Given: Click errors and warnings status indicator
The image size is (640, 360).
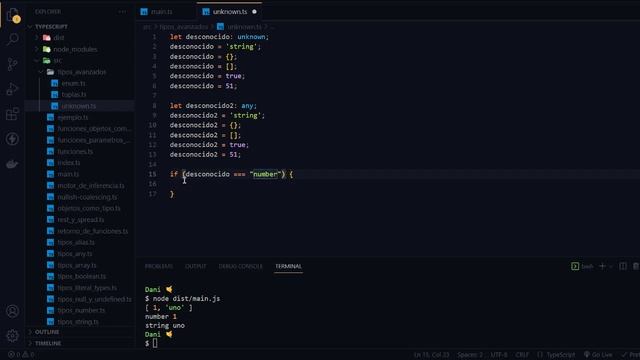Looking at the screenshot, I should pos(21,355).
